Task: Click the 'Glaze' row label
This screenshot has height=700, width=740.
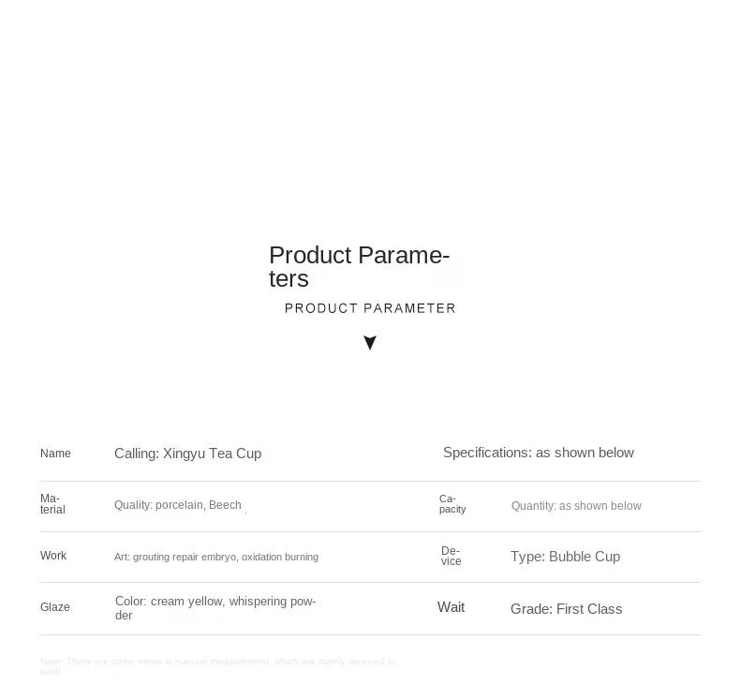Action: click(54, 607)
